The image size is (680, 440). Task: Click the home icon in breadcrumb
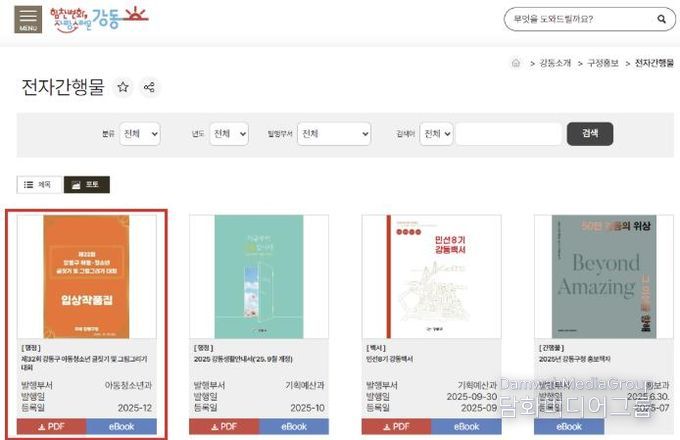tap(516, 62)
